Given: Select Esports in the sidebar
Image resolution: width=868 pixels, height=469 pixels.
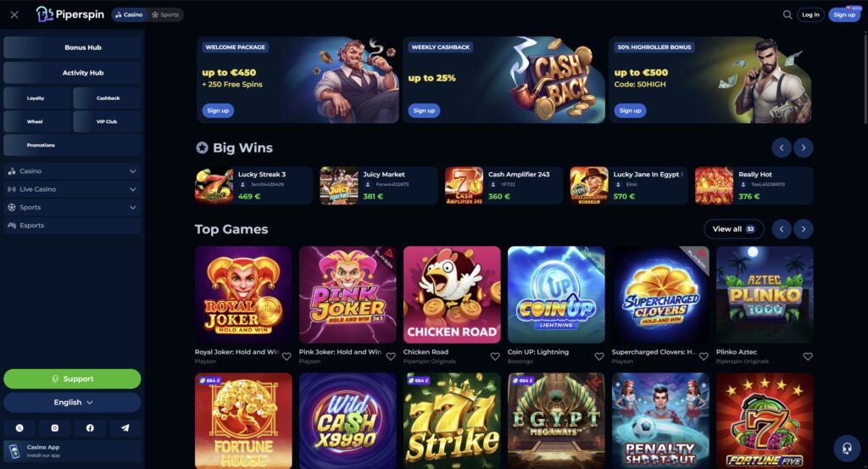Looking at the screenshot, I should [72, 226].
